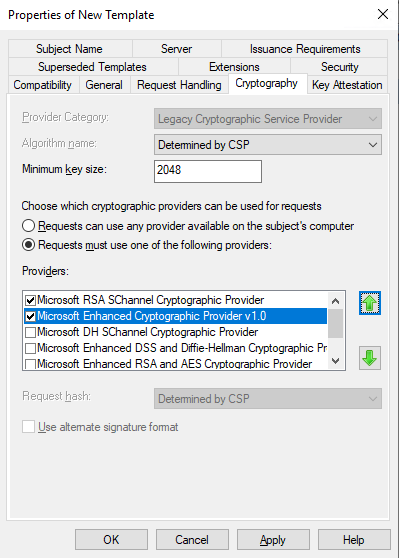Open the Provider Category dropdown
Viewport: 399px width, 558px height.
[268, 119]
